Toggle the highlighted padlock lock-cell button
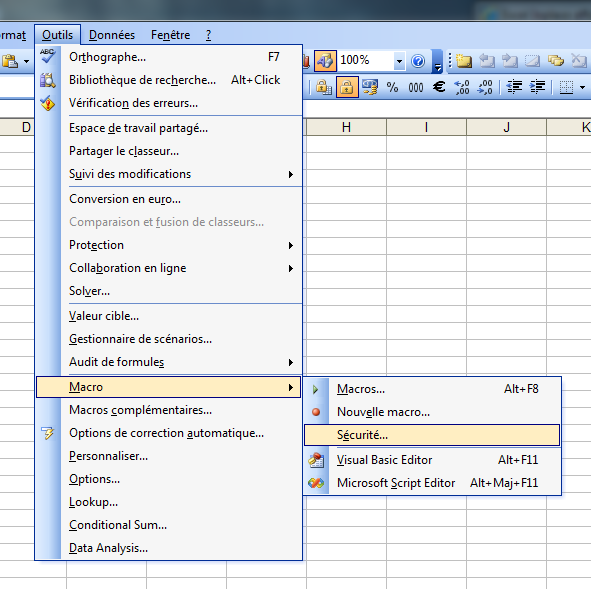This screenshot has height=589, width=591. pyautogui.click(x=347, y=87)
